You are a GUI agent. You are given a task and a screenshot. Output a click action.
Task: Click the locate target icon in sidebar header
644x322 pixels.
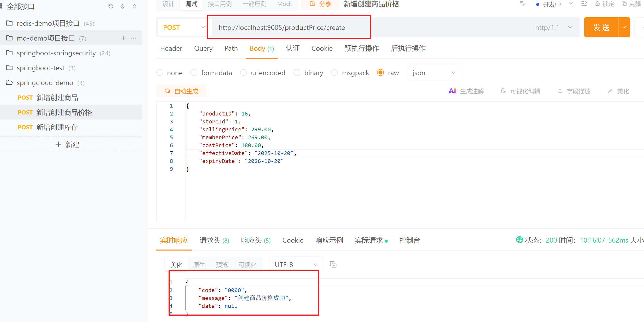[x=123, y=6]
